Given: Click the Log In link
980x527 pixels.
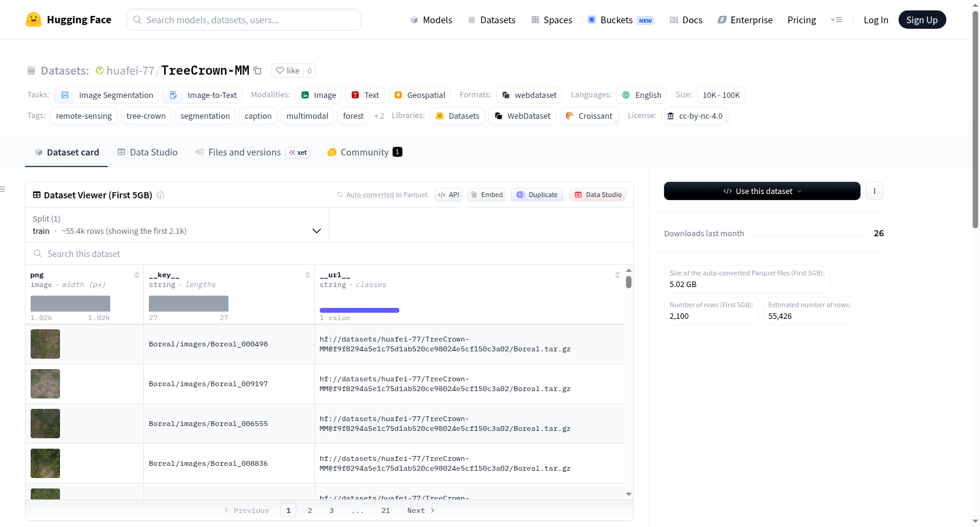Looking at the screenshot, I should pyautogui.click(x=876, y=20).
